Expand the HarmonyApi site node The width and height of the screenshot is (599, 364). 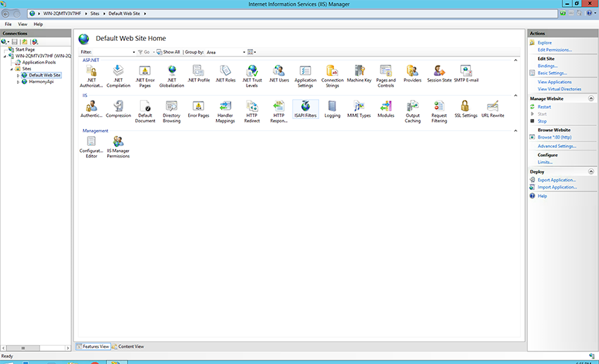coord(18,82)
